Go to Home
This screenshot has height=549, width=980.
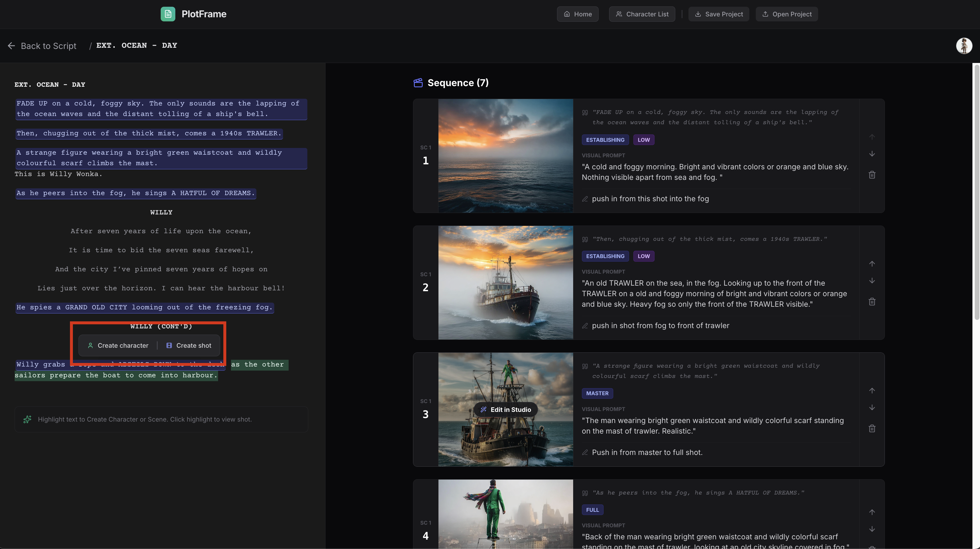click(578, 14)
